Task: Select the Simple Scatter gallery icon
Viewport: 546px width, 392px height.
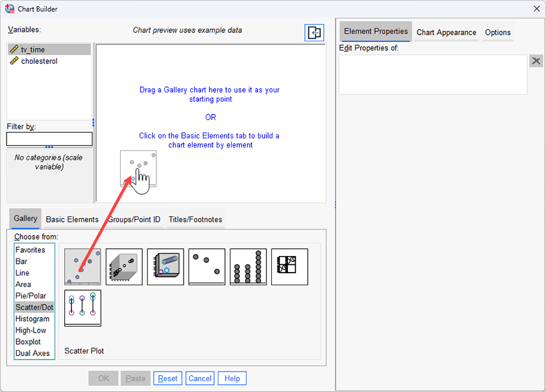Action: click(x=82, y=266)
